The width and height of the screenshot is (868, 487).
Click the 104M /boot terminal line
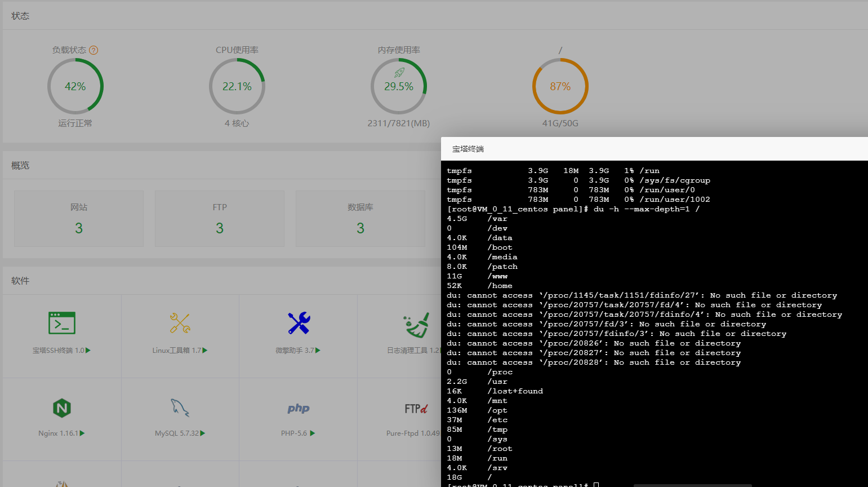[480, 247]
